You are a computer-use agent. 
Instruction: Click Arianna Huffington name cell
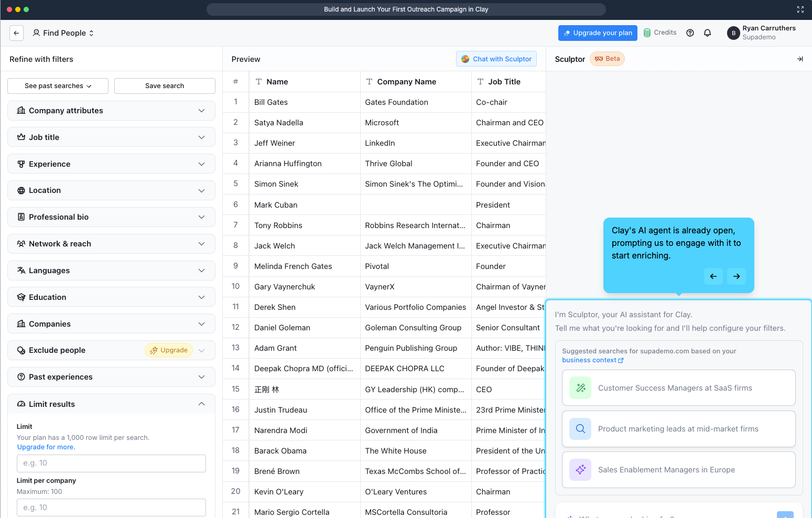pos(304,164)
